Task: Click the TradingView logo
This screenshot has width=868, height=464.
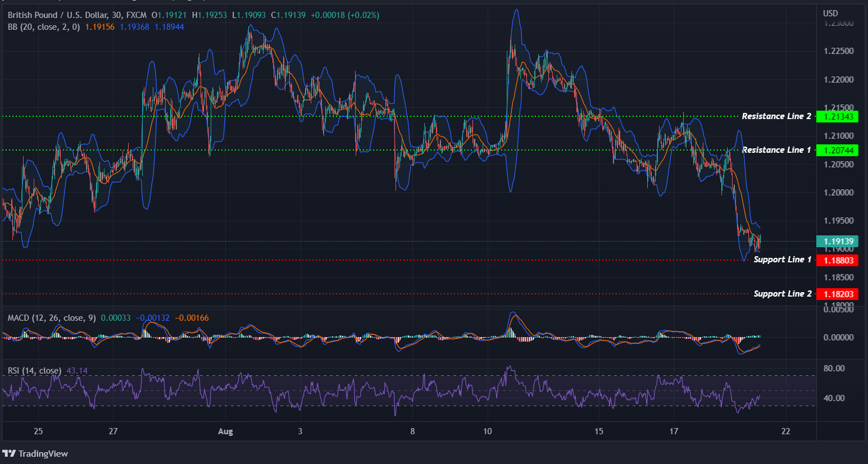Action: (35, 453)
